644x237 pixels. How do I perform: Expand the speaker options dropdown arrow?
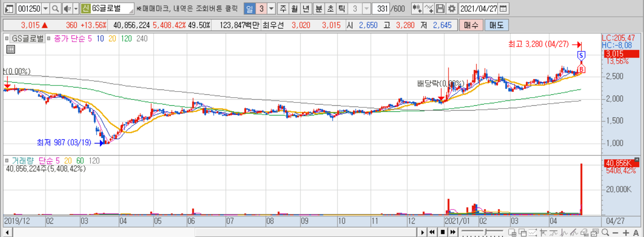coord(76,9)
